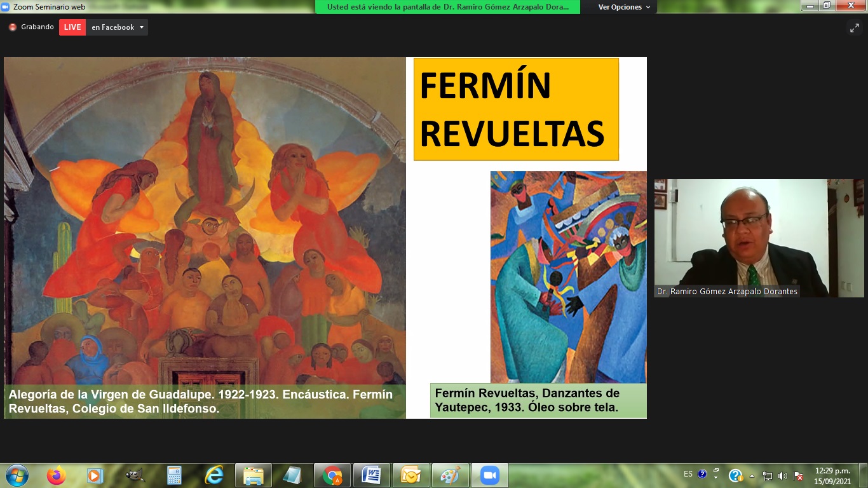Open the Action Center flag icon
The height and width of the screenshot is (488, 868).
[x=798, y=476]
